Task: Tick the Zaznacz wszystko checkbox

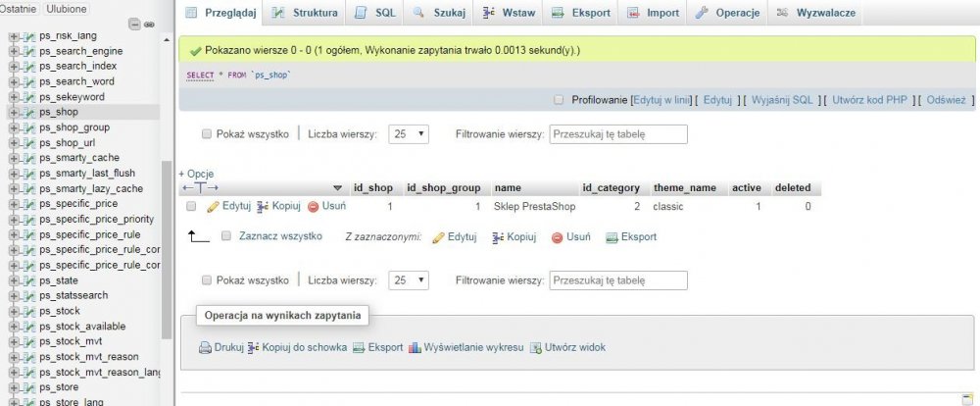Action: click(226, 235)
